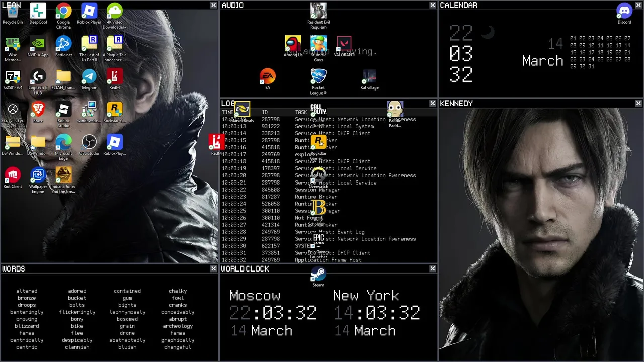Viewport: 644px width, 362px height.
Task: Select A Plague Tale Innocence icon
Action: tap(115, 49)
